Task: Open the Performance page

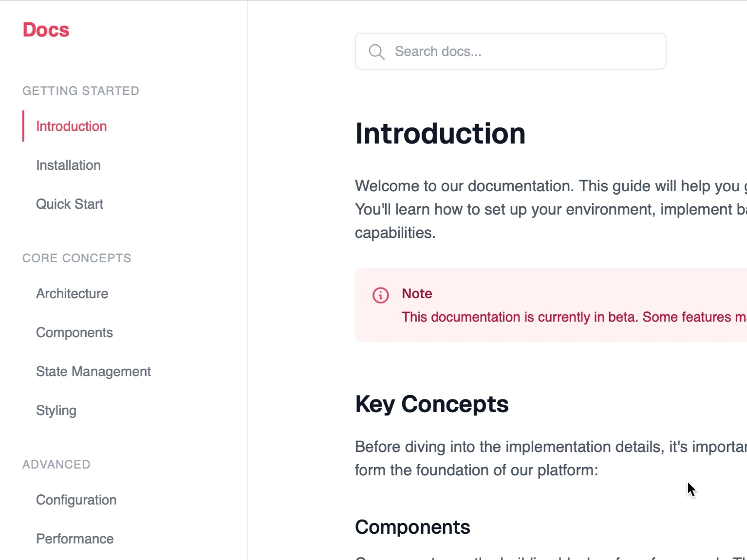Action: tap(74, 539)
